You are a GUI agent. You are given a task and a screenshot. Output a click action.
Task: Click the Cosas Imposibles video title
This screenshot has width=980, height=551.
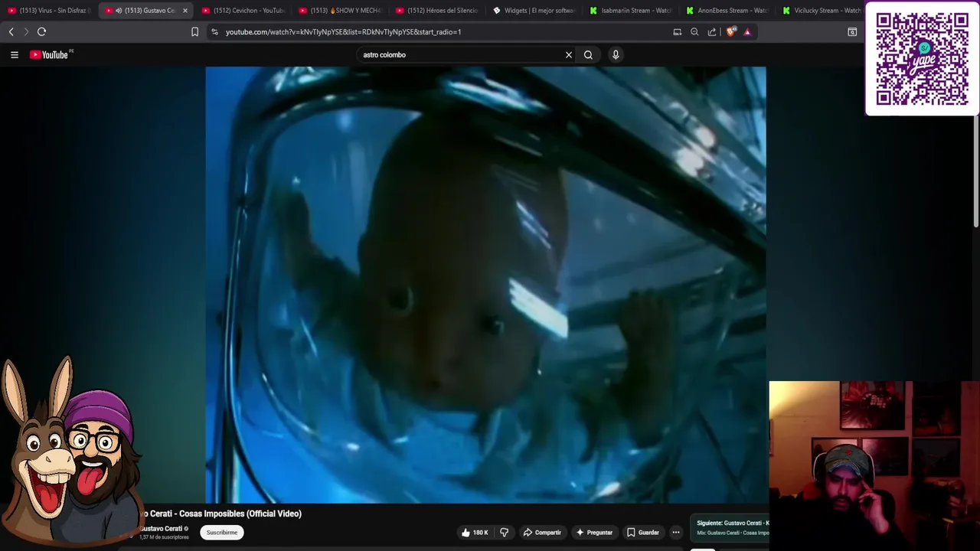pos(222,514)
